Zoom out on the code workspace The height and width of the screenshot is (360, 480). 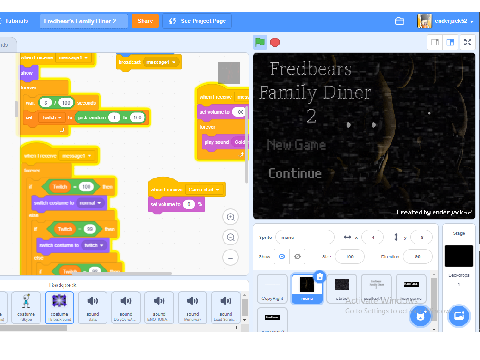click(x=230, y=237)
